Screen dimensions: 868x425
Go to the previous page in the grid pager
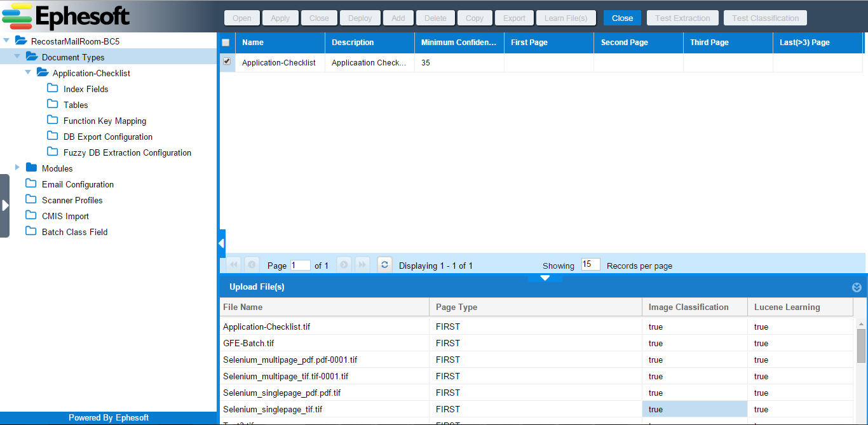[252, 265]
